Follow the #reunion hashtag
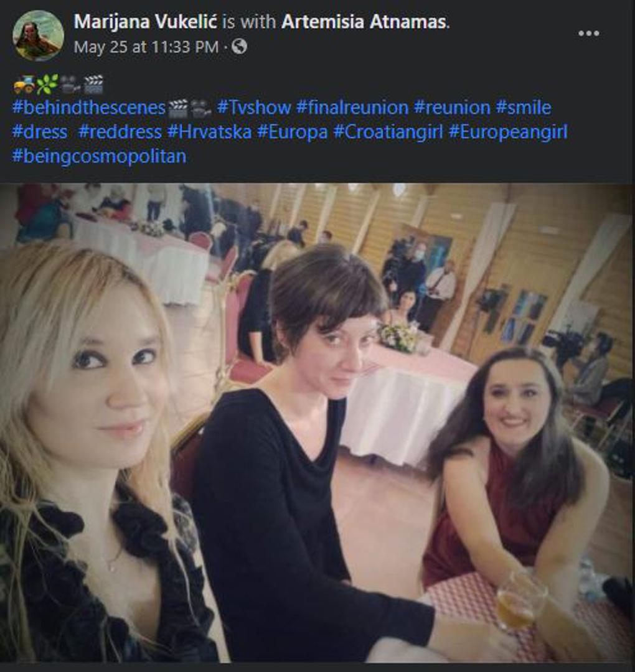The width and height of the screenshot is (635, 672). pos(452,108)
